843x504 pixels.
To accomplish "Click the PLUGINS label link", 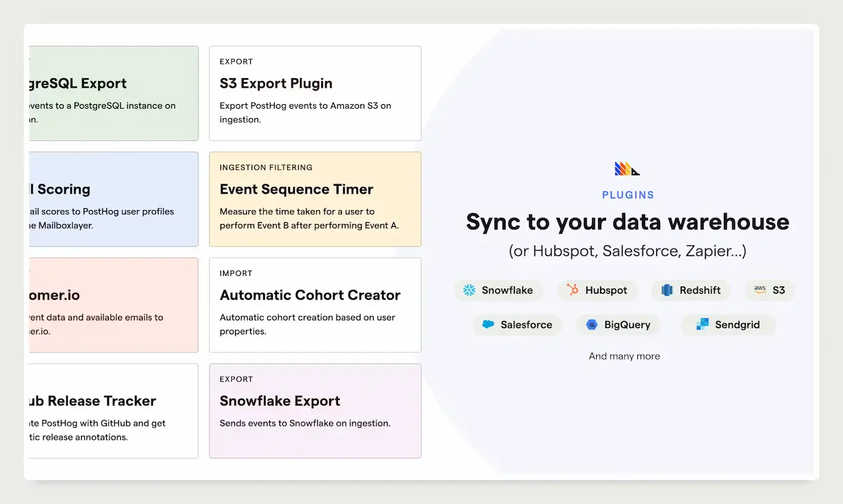I will click(x=627, y=195).
